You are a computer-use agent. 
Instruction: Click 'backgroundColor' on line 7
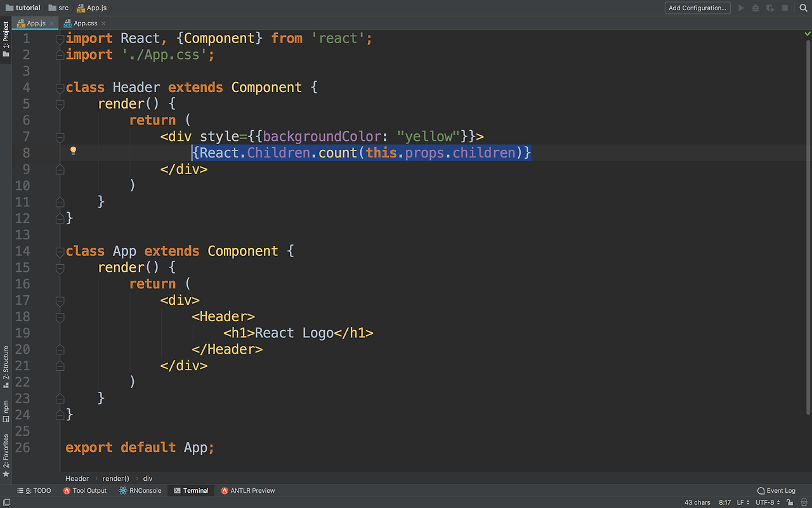pos(322,137)
